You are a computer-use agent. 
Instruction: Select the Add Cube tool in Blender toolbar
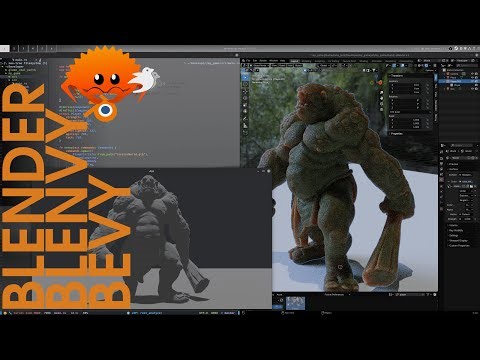pyautogui.click(x=245, y=133)
